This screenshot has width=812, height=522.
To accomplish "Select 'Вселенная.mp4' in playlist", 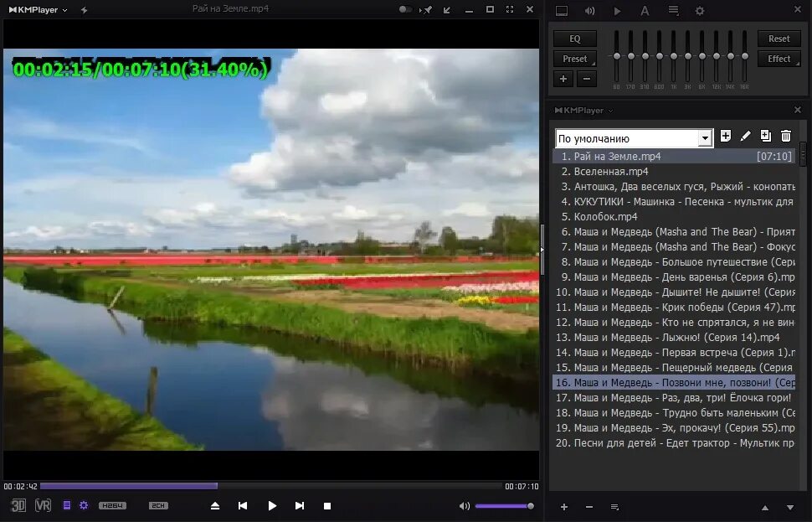I will click(x=674, y=171).
